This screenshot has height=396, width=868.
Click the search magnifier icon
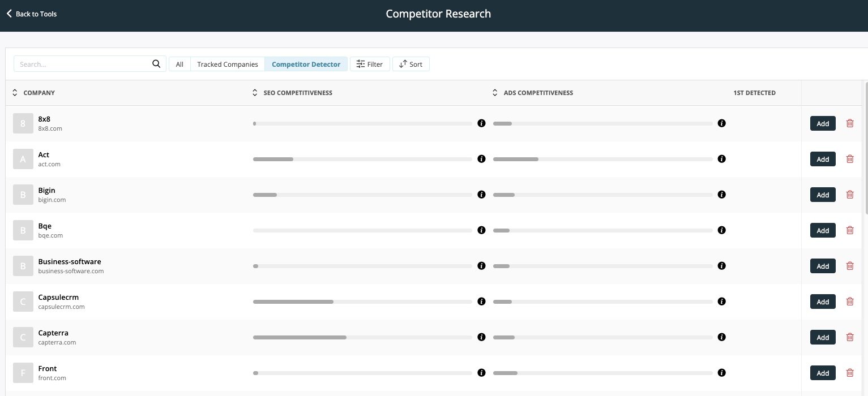point(156,64)
